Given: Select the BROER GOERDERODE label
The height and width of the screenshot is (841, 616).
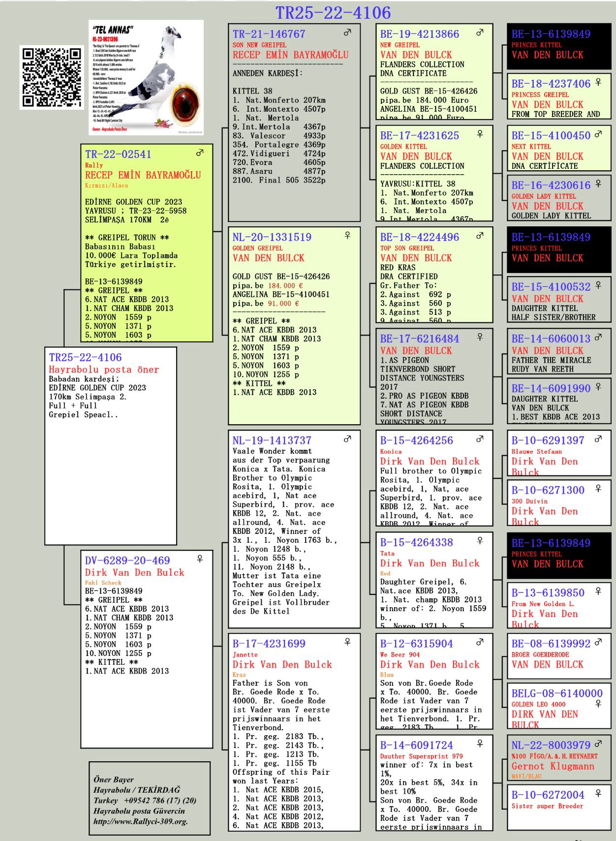Looking at the screenshot, I should (x=540, y=654).
